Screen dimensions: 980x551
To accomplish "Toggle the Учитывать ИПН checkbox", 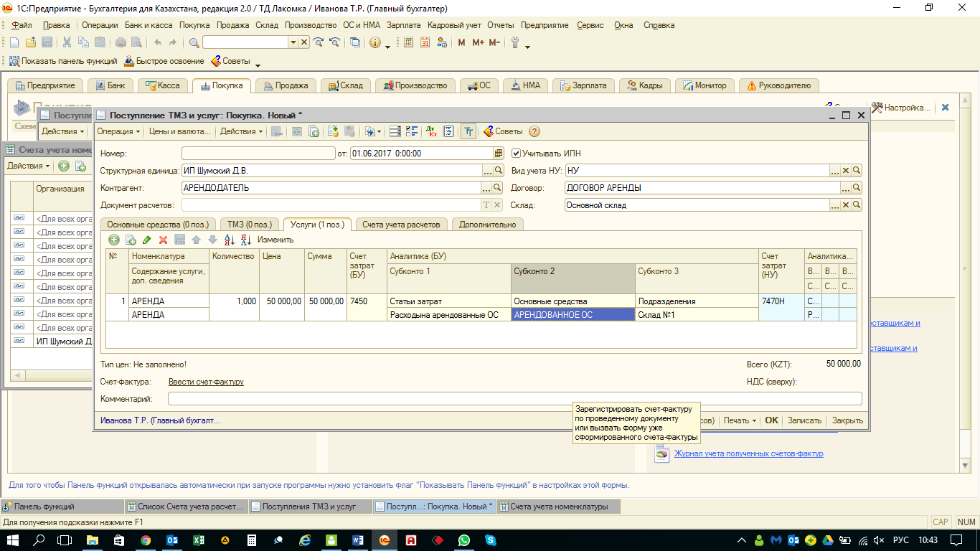I will tap(516, 153).
